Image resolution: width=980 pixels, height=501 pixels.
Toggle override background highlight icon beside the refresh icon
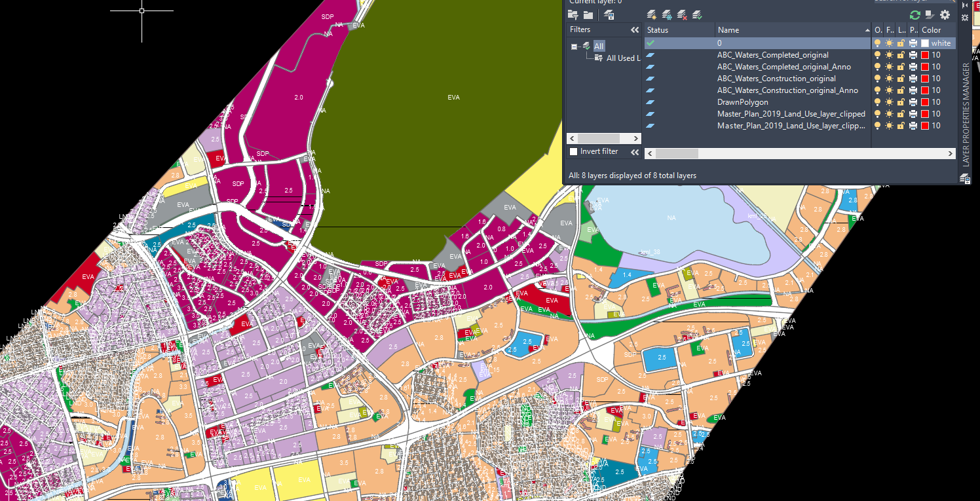click(x=930, y=14)
